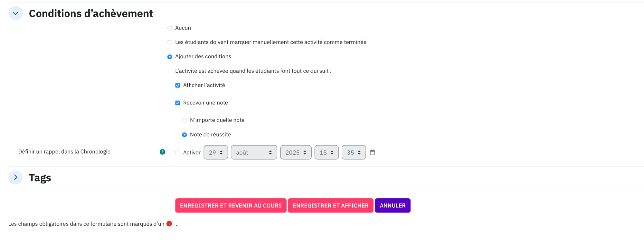
Task: Uncheck the Afficher l'activité checkbox
Action: 178,85
